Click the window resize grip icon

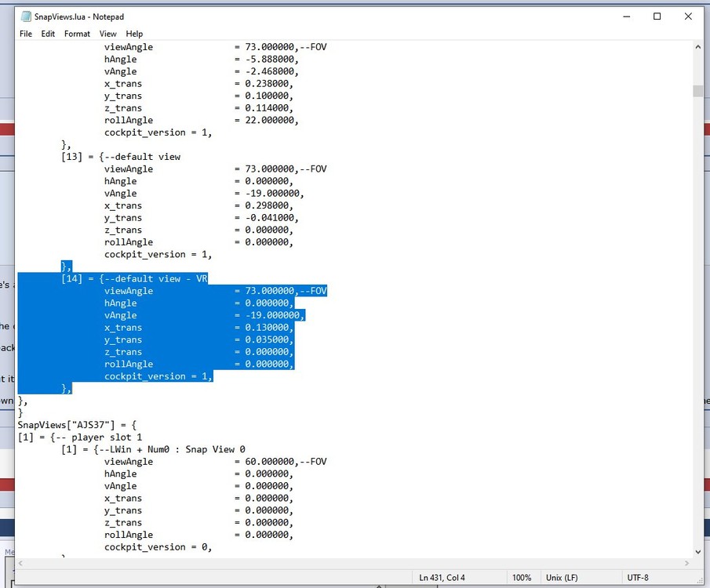pos(700,580)
